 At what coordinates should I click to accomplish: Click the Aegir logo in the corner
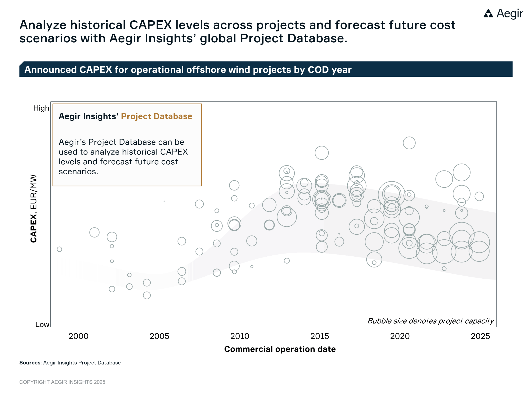coord(503,14)
